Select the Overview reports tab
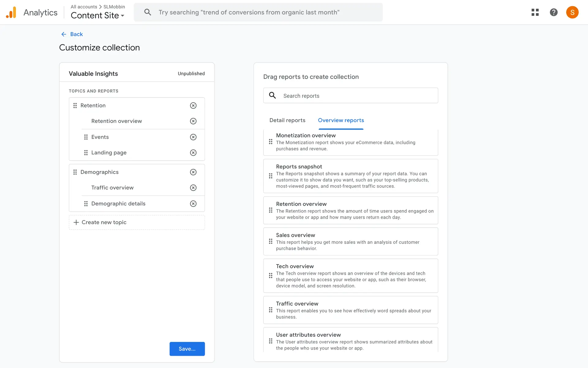 click(x=341, y=120)
